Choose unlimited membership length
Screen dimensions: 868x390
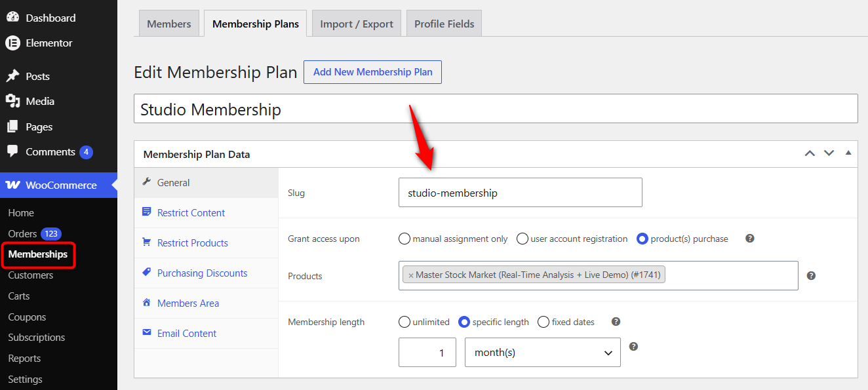pos(404,322)
